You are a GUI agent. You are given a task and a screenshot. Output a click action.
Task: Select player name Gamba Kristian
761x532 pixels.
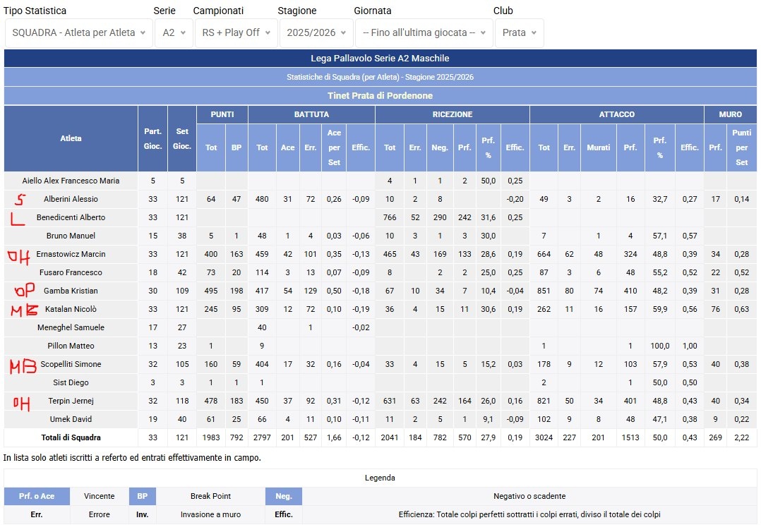(71, 291)
